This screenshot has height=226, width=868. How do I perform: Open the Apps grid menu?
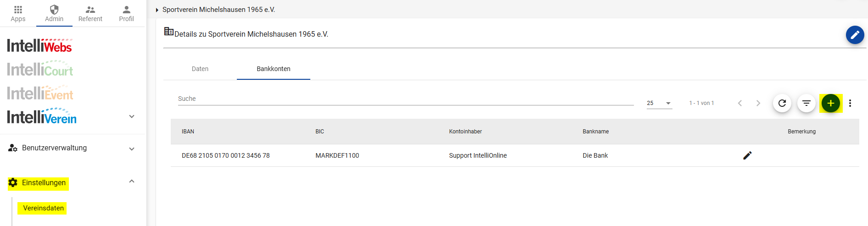pyautogui.click(x=18, y=14)
